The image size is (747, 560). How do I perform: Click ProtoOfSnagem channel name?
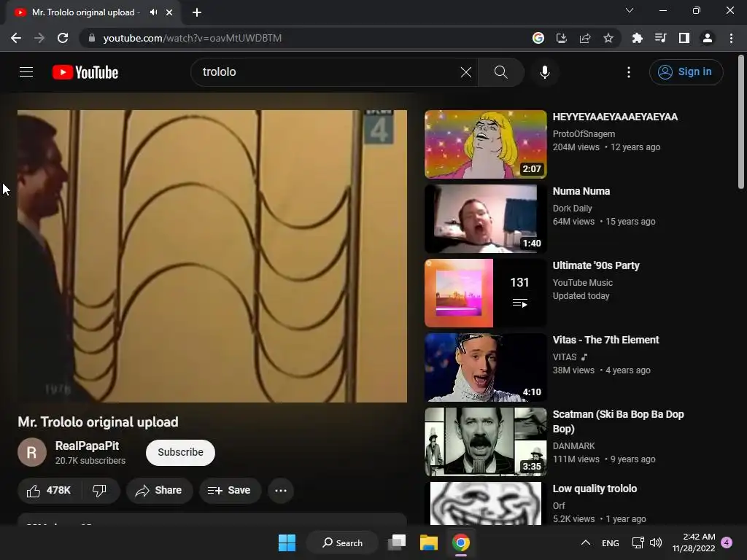tap(584, 134)
